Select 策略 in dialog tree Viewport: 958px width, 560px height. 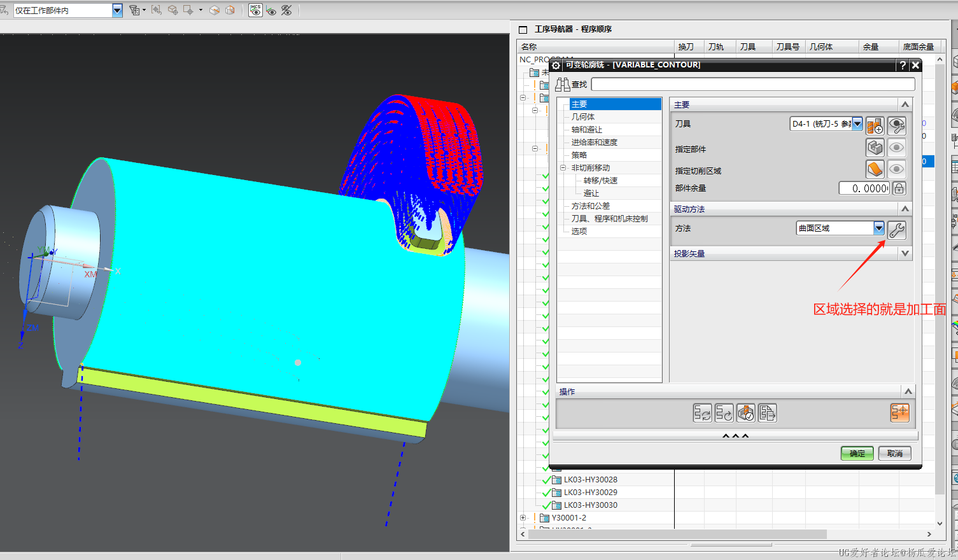click(579, 155)
